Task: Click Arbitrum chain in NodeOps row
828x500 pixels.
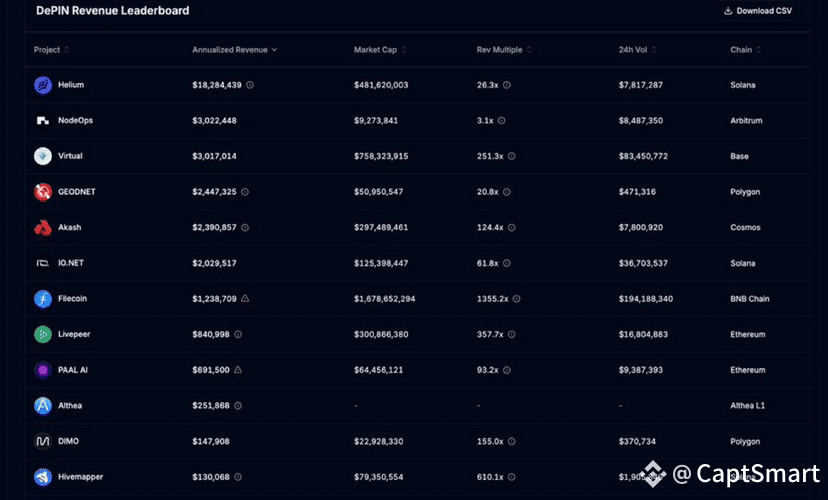Action: (746, 120)
